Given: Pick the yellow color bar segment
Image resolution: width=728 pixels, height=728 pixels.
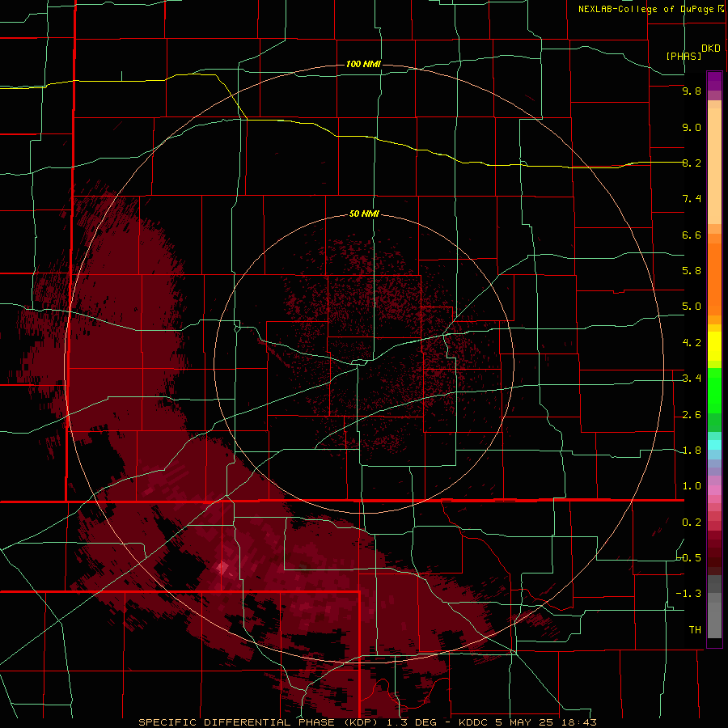Looking at the screenshot, I should click(x=714, y=346).
